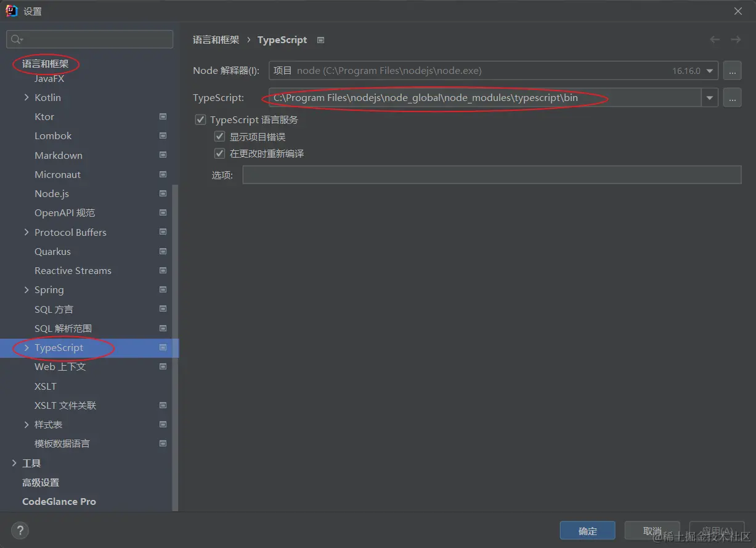Click the project-level icon next to XSLT 文件关联

(163, 405)
